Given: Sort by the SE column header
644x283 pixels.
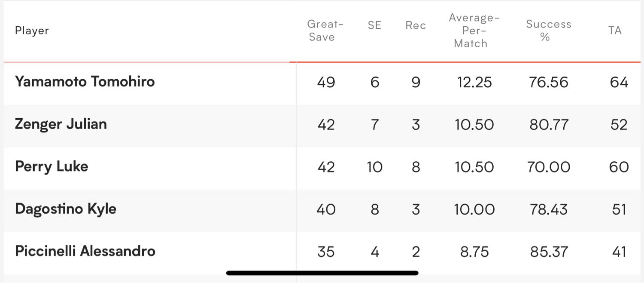Looking at the screenshot, I should pos(374,25).
